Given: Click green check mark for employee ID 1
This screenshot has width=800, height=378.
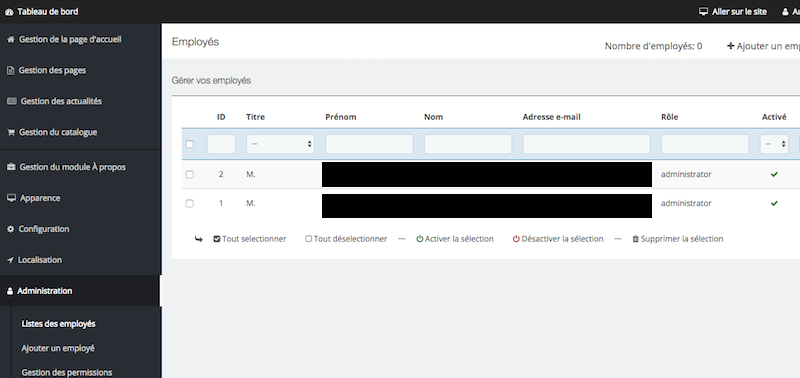Looking at the screenshot, I should [x=774, y=204].
